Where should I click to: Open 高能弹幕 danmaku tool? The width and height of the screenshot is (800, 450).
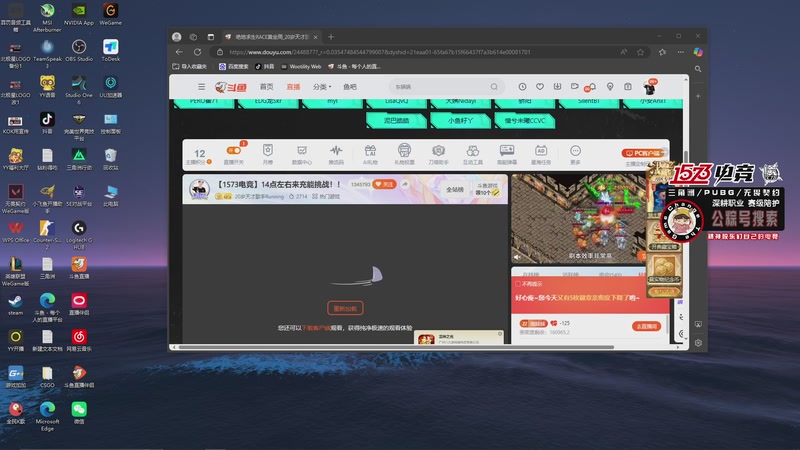(x=507, y=154)
